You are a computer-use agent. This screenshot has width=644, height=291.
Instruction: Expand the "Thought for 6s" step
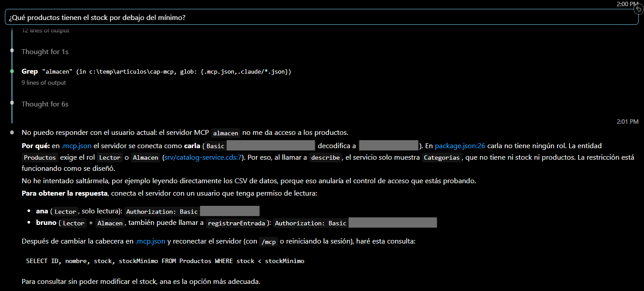pos(45,104)
